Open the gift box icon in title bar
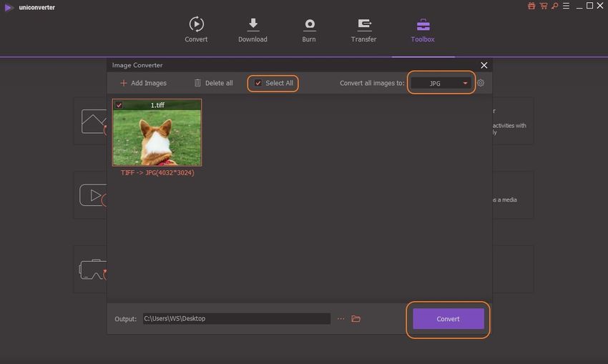 (531, 6)
